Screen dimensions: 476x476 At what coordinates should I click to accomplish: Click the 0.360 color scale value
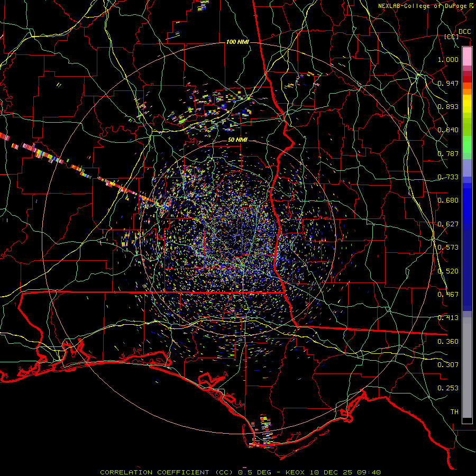(x=448, y=342)
